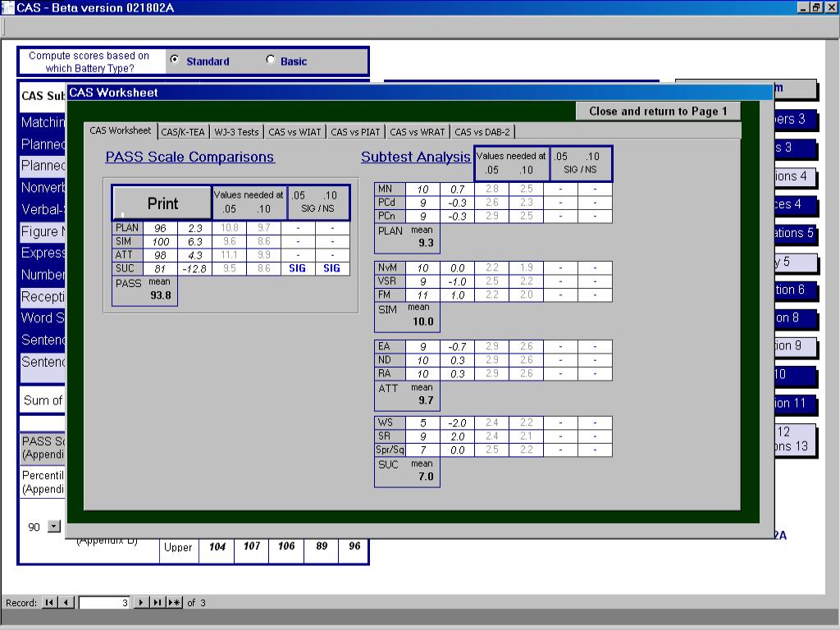
Task: Jump to last record
Action: point(157,603)
